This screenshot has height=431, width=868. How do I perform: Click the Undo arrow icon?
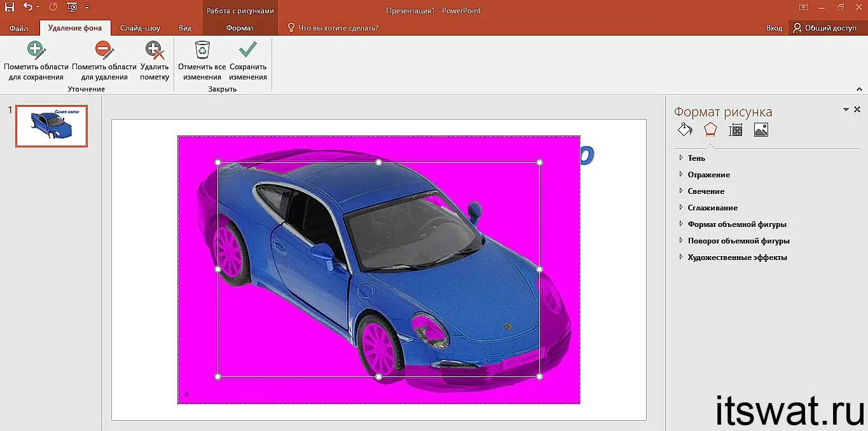27,8
